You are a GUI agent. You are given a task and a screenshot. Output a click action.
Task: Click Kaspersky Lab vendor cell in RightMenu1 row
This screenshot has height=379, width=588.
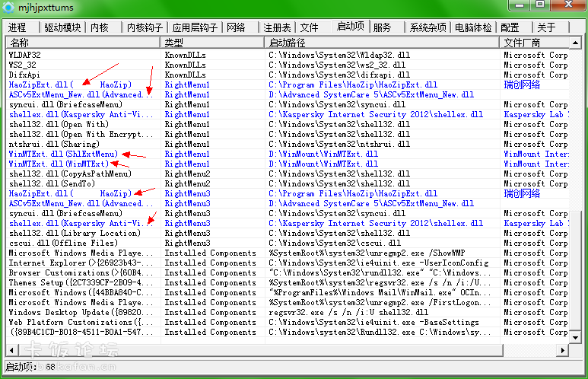[536, 114]
